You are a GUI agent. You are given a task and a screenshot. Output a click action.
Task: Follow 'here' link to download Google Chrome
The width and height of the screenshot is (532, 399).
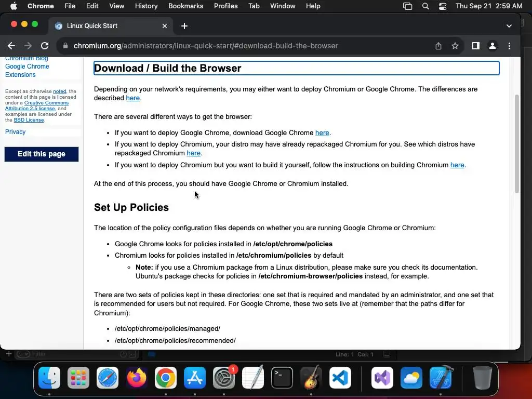(322, 132)
